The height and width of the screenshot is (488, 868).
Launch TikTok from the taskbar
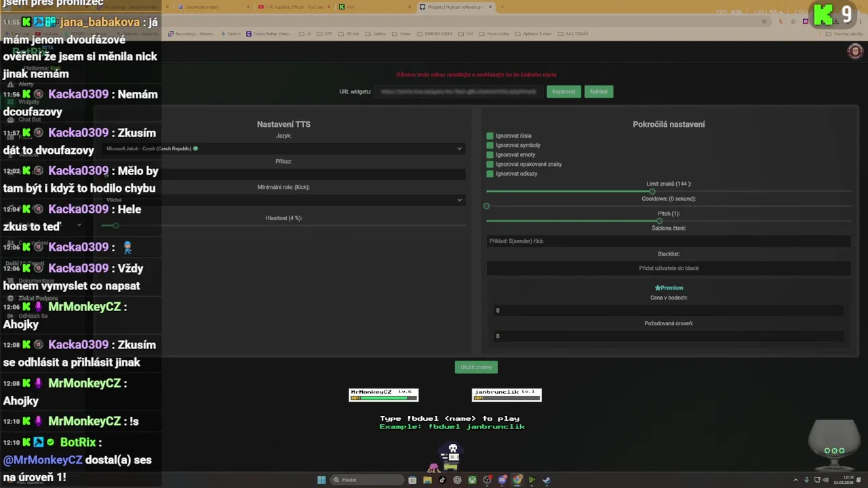pyautogui.click(x=442, y=480)
